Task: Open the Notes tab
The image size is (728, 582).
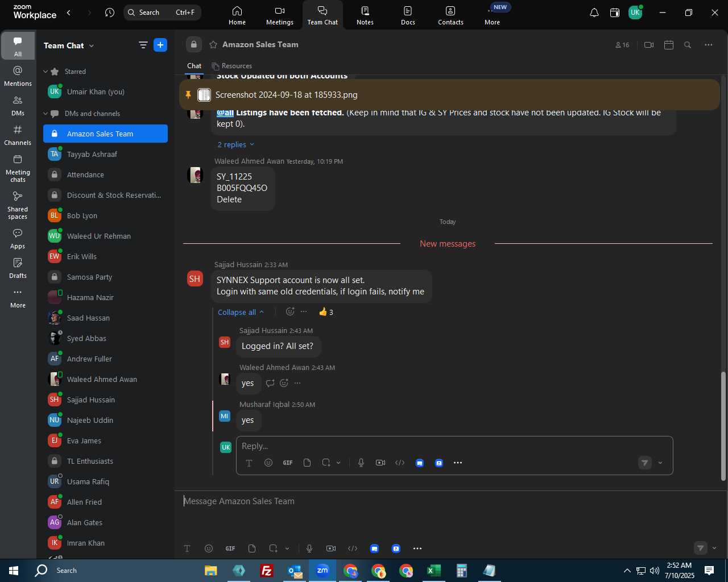Action: coord(365,15)
